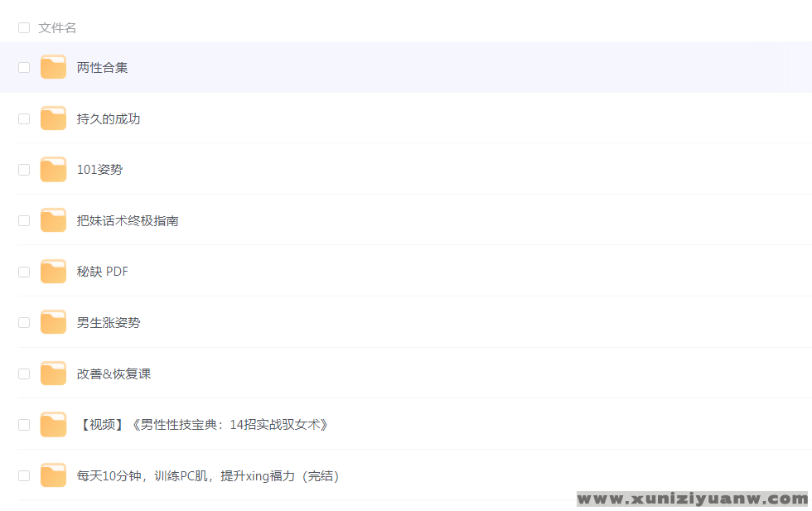Image resolution: width=812 pixels, height=511 pixels.
Task: Click the folder icon for 每天10分钟 row
Action: [x=53, y=475]
